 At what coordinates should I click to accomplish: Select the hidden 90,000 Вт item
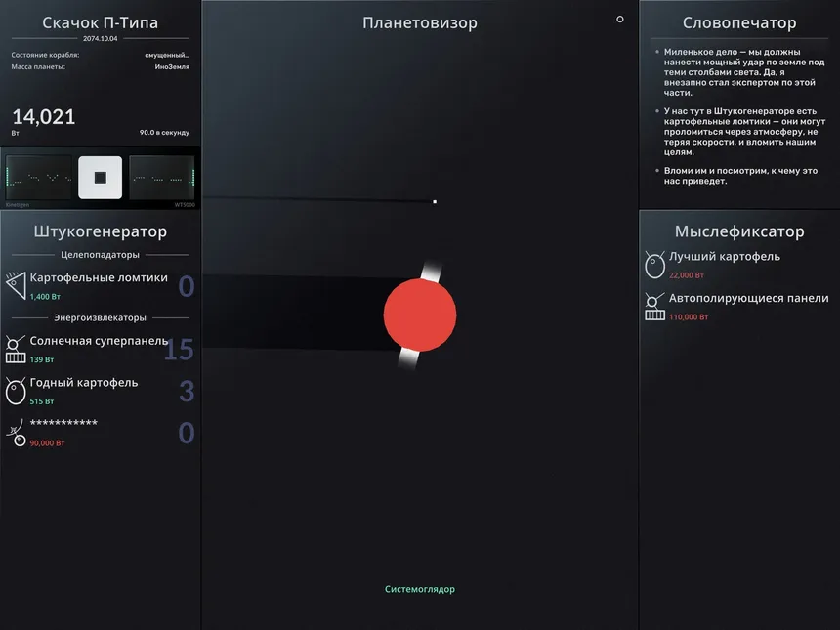[x=101, y=433]
